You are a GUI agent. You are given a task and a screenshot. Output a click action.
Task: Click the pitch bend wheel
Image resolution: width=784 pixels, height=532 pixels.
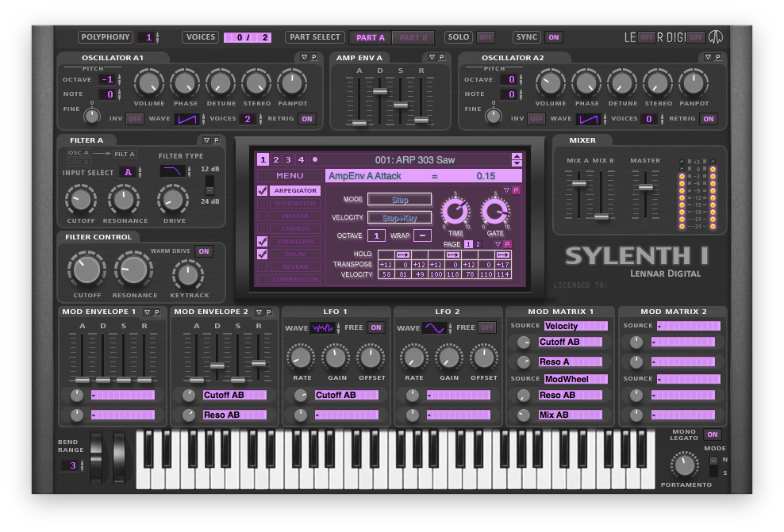[97, 457]
